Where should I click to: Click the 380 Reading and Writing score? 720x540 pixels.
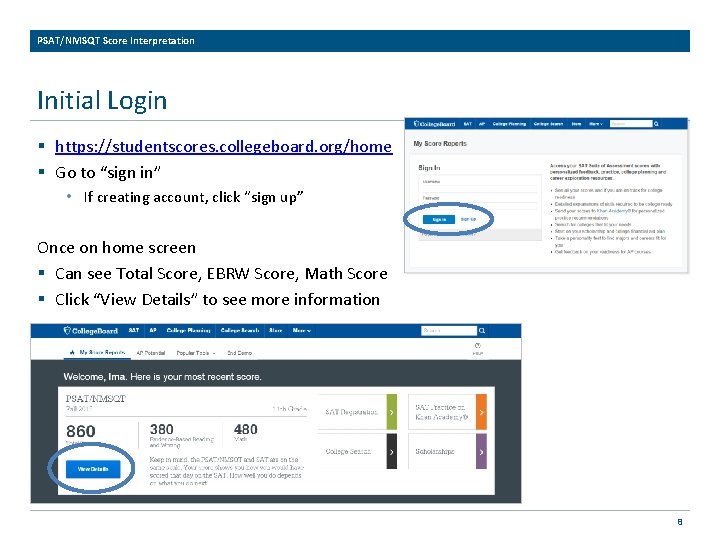point(162,429)
